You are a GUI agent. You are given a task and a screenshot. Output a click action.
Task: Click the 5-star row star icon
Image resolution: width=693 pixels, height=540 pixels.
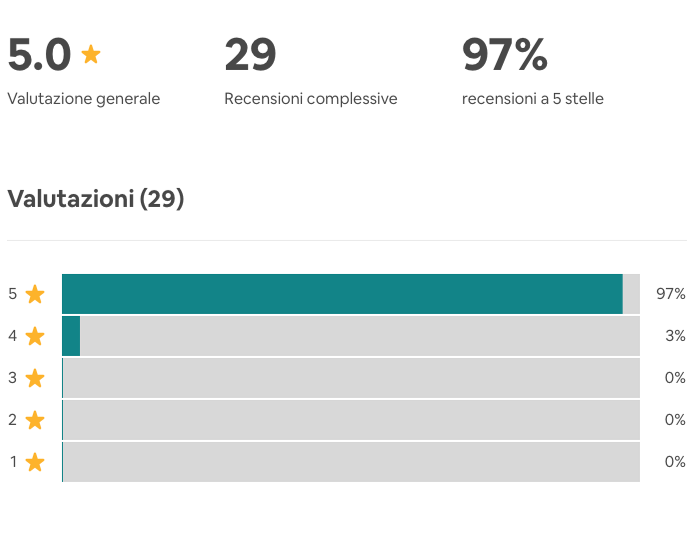pyautogui.click(x=35, y=294)
